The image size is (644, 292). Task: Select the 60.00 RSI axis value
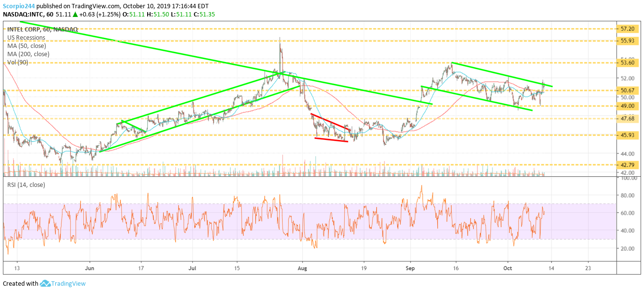click(x=628, y=213)
